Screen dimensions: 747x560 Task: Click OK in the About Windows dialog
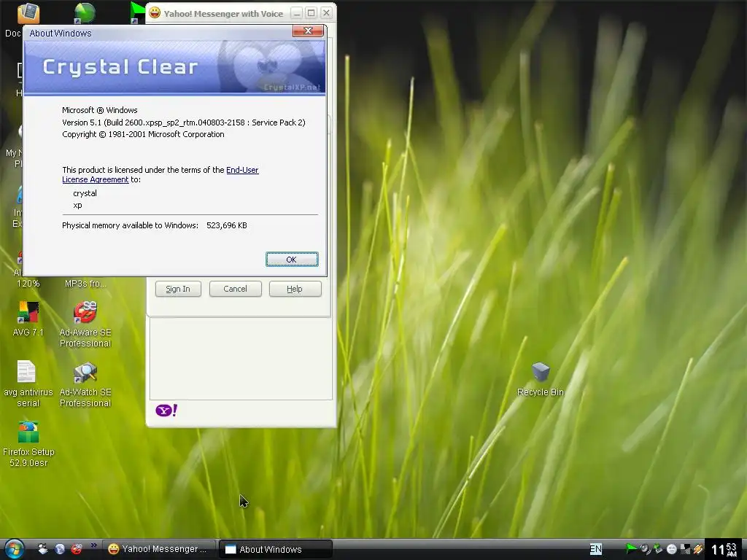(292, 260)
